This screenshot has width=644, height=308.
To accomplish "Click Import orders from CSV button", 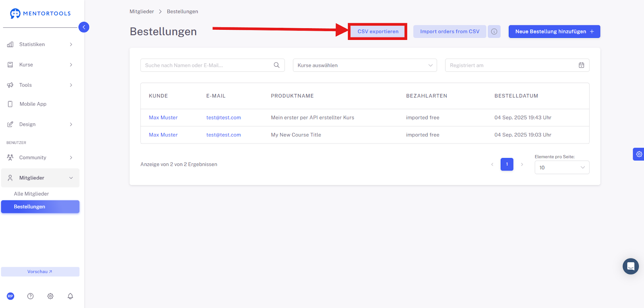I will [x=450, y=31].
